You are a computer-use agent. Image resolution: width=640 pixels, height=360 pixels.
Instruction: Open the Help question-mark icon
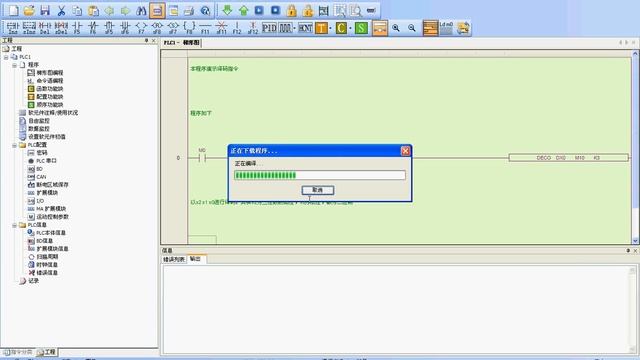point(205,10)
